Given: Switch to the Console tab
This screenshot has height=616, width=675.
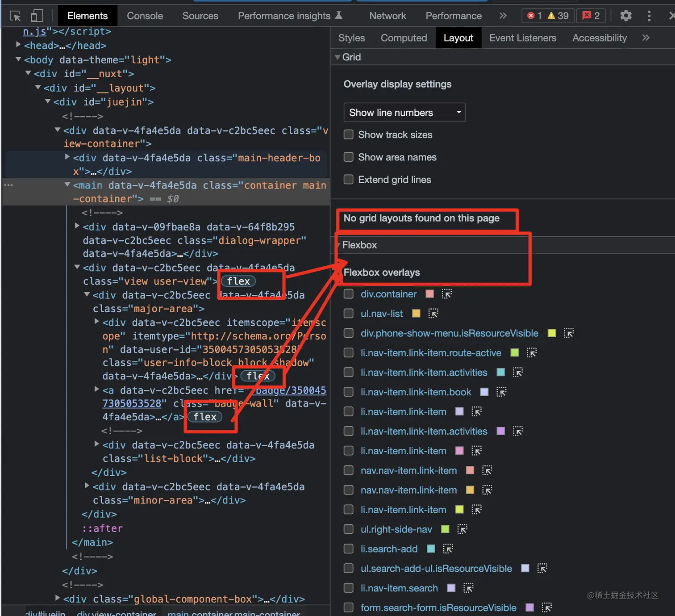Looking at the screenshot, I should (145, 16).
